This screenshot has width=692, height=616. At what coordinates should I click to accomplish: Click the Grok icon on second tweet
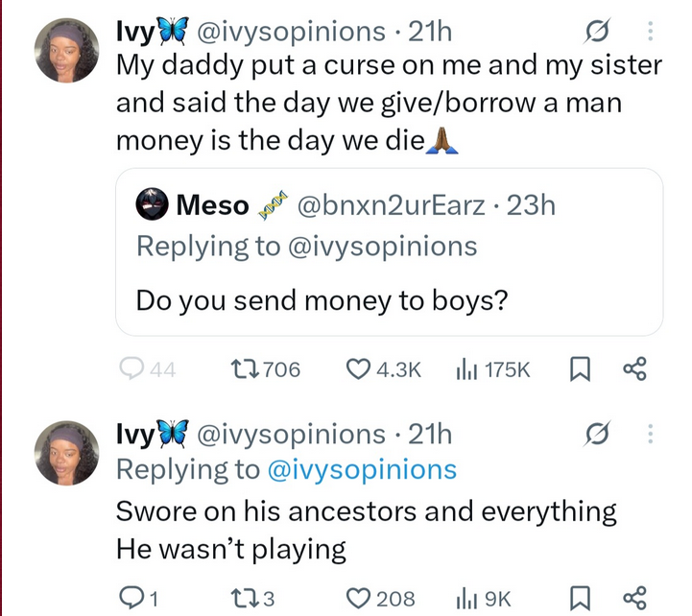pos(594,435)
